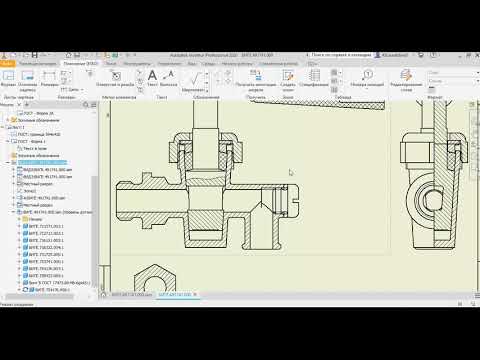Select the Dimension (Размеры) tool
This screenshot has height=360, width=480.
(49, 78)
